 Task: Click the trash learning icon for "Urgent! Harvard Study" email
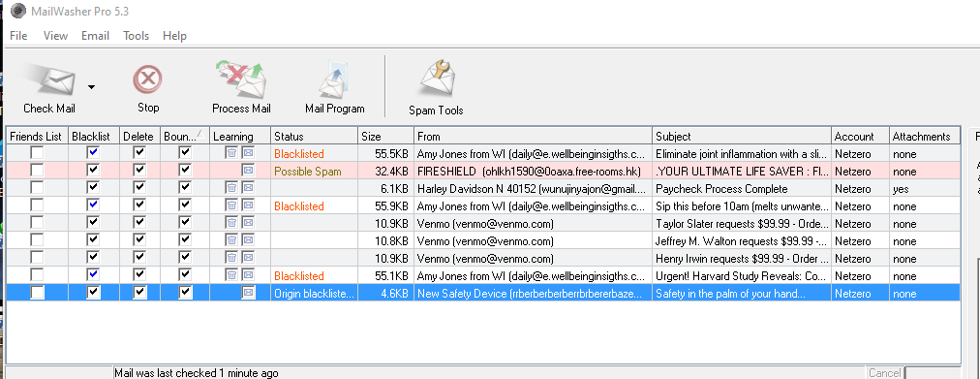[231, 275]
